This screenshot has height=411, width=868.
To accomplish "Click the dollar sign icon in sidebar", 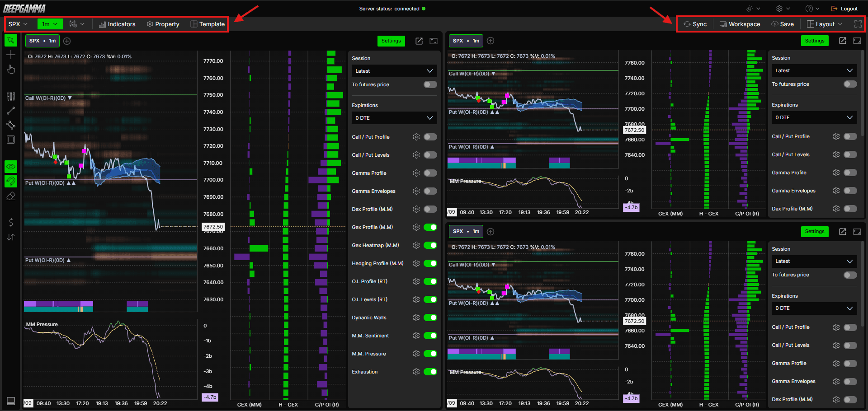I will 11,222.
